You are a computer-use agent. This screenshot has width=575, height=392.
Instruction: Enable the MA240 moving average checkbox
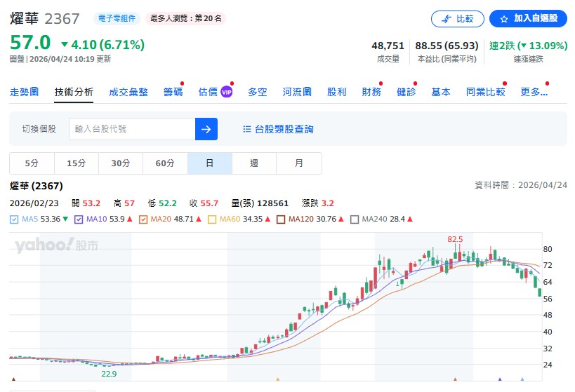point(355,219)
